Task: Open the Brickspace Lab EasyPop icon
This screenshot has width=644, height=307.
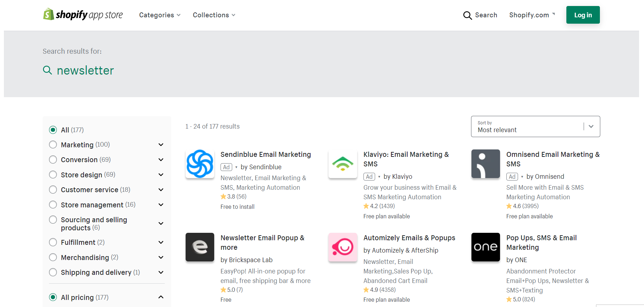Action: point(200,247)
